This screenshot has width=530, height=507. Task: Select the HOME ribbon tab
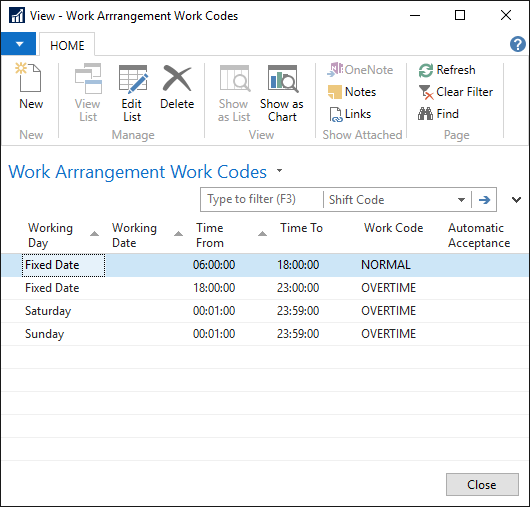[x=67, y=45]
